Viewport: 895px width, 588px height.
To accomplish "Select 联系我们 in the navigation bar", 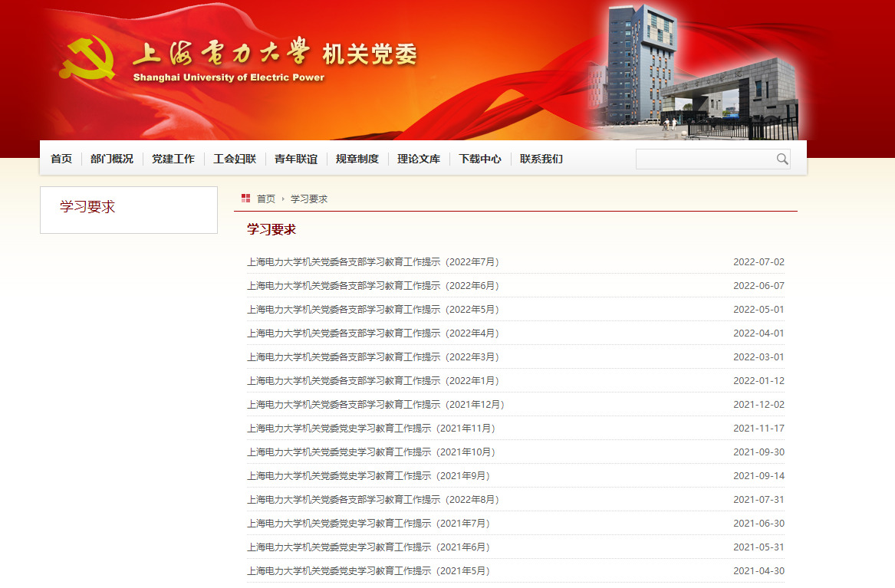I will [541, 159].
